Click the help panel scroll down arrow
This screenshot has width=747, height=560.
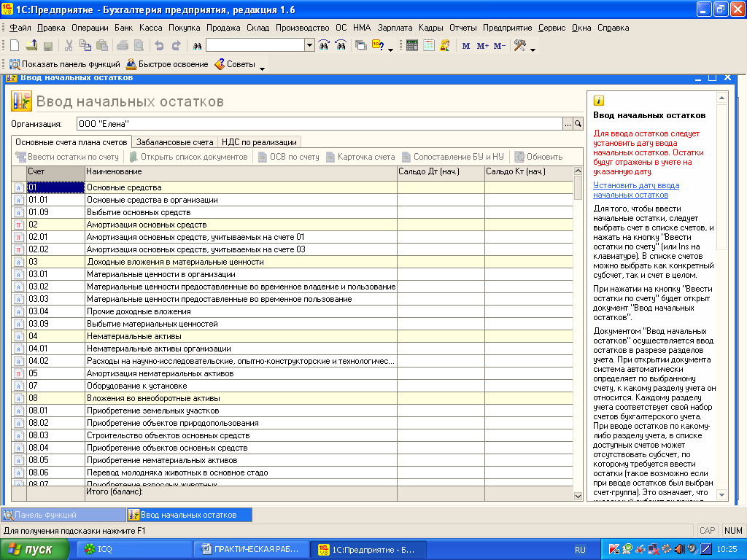tap(721, 495)
